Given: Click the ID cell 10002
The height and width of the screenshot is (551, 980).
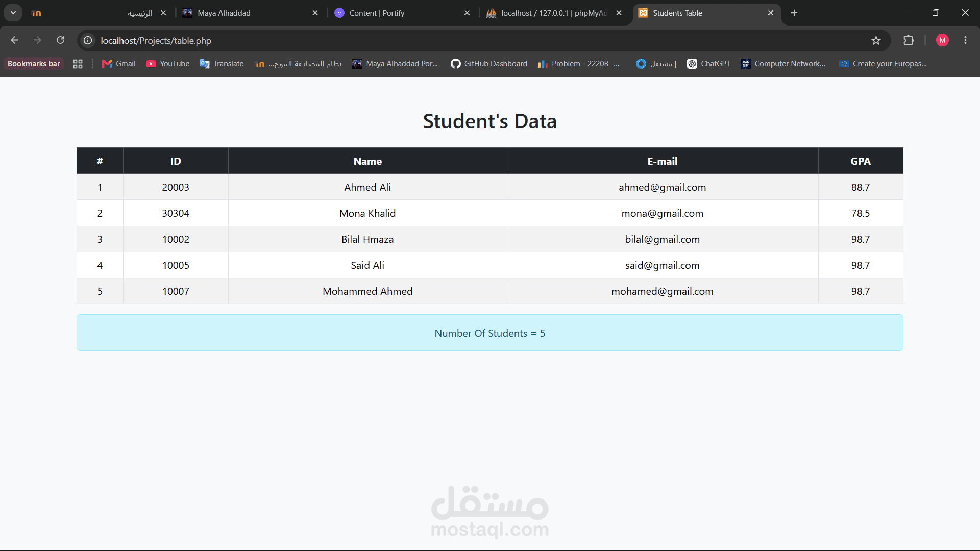Looking at the screenshot, I should click(x=176, y=239).
